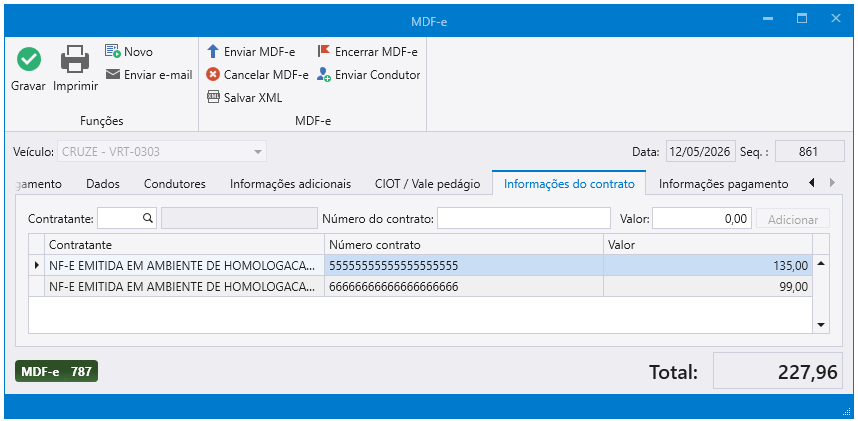The image size is (858, 421).
Task: Switch to the Dados tab
Action: click(103, 184)
